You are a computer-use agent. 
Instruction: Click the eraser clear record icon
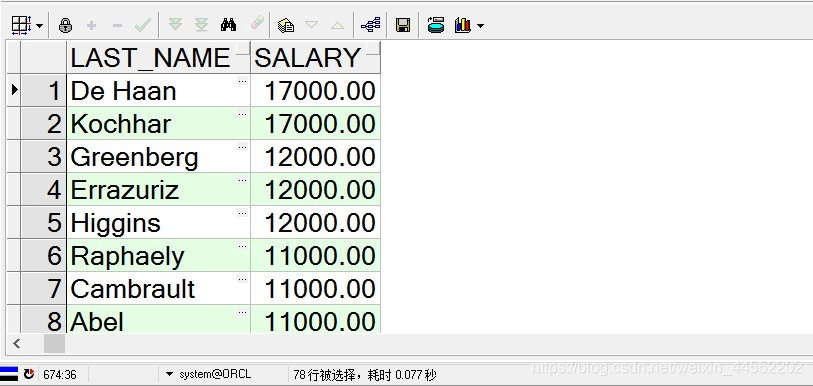coord(257,23)
